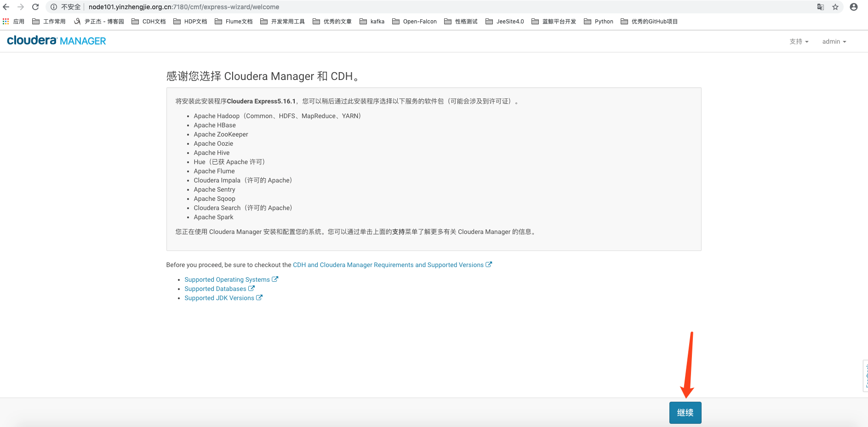The height and width of the screenshot is (427, 868).
Task: Click the Apache HBase list entry
Action: [x=215, y=125]
